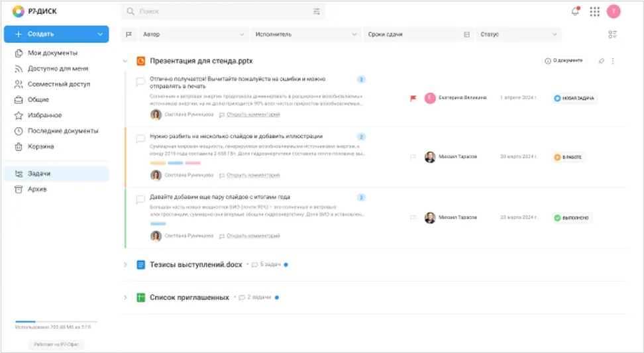
Task: Open the Статус filter dropdown
Action: pos(518,34)
